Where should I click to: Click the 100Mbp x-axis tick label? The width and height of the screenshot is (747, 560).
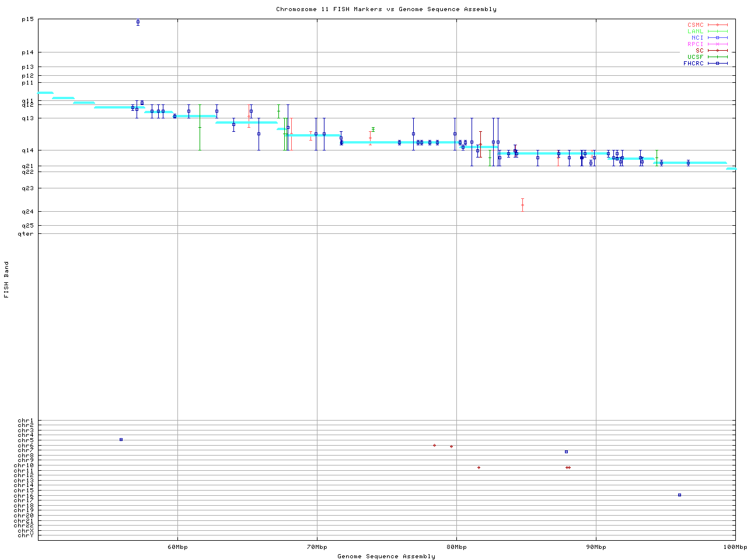point(735,547)
